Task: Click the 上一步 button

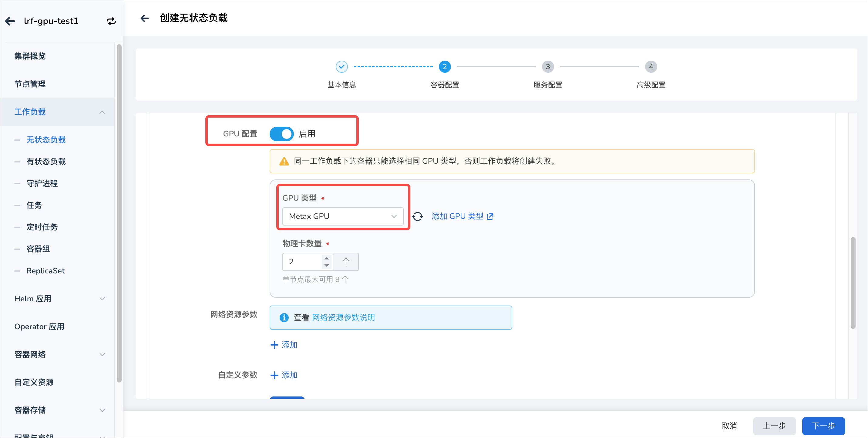Action: click(774, 426)
